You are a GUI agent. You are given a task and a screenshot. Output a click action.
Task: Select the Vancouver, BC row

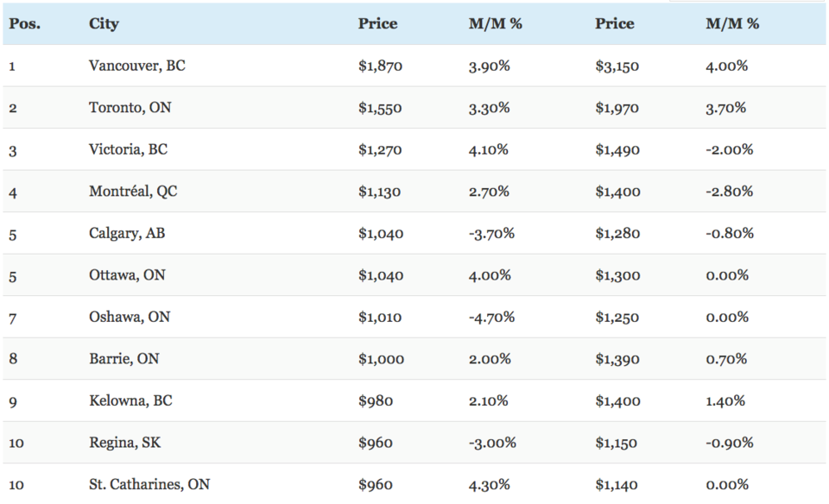[x=414, y=66]
